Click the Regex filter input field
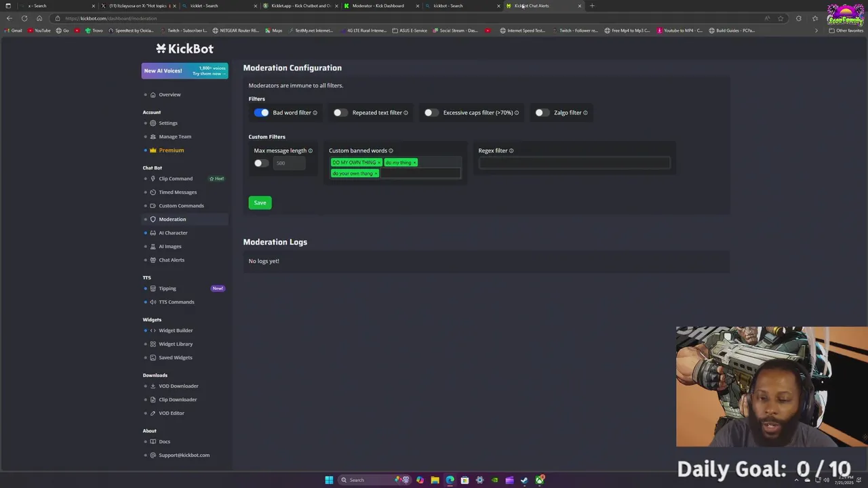868x488 pixels. click(574, 163)
